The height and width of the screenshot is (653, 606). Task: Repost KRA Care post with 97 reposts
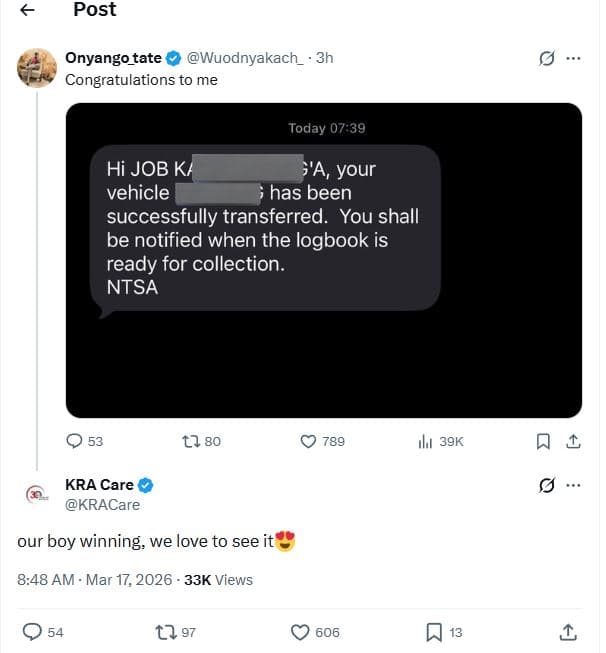tap(165, 631)
